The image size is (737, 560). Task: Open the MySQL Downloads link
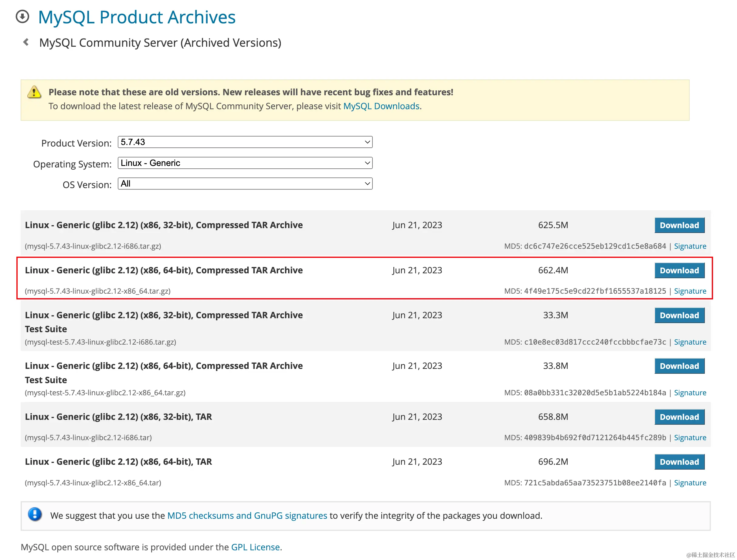(x=381, y=106)
